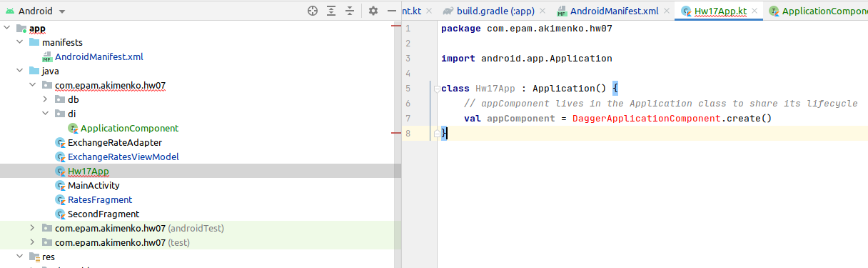This screenshot has width=868, height=268.
Task: Click the Kotlin class icon of ExchangeRatesViewModel
Action: [x=60, y=157]
